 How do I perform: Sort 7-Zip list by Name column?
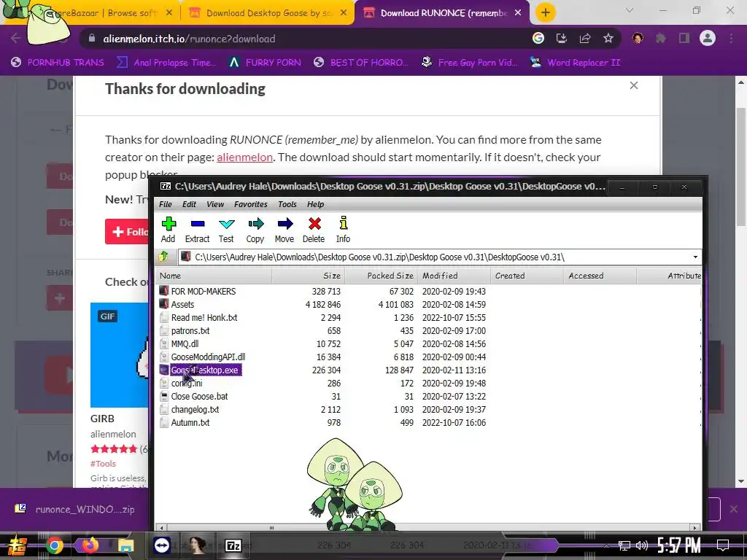tap(214, 276)
